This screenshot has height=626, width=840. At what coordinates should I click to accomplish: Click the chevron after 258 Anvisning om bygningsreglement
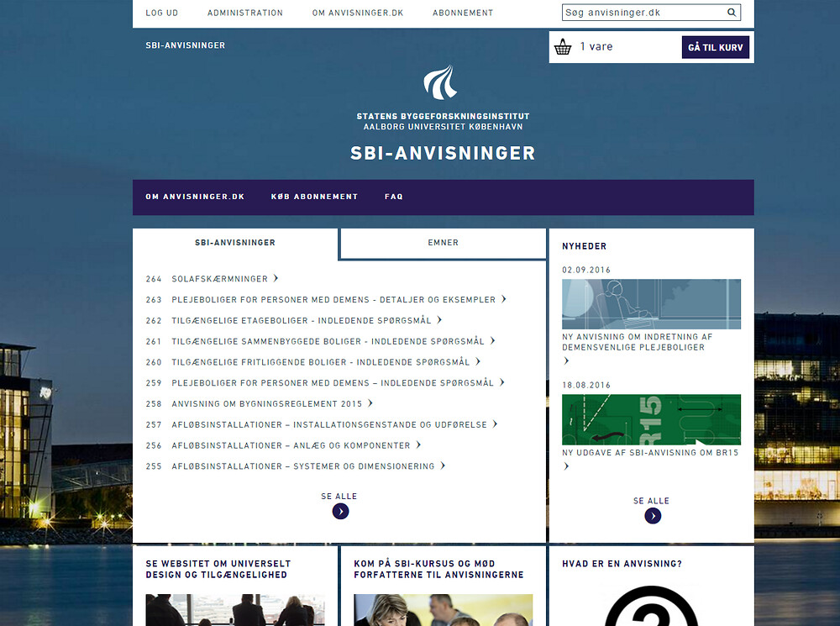tap(370, 403)
